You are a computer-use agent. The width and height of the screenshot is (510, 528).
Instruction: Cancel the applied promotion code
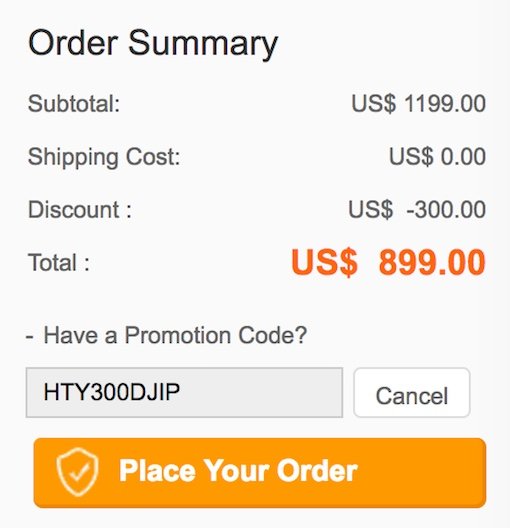(x=412, y=393)
